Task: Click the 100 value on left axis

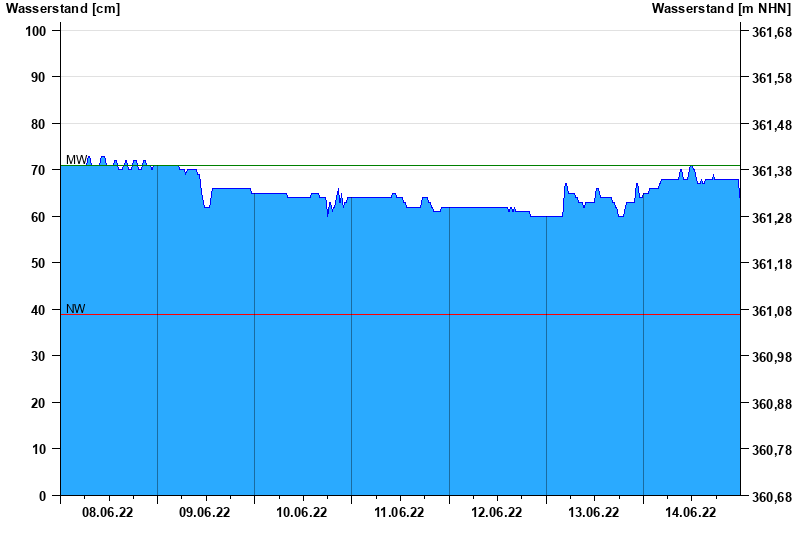Action: point(36,31)
